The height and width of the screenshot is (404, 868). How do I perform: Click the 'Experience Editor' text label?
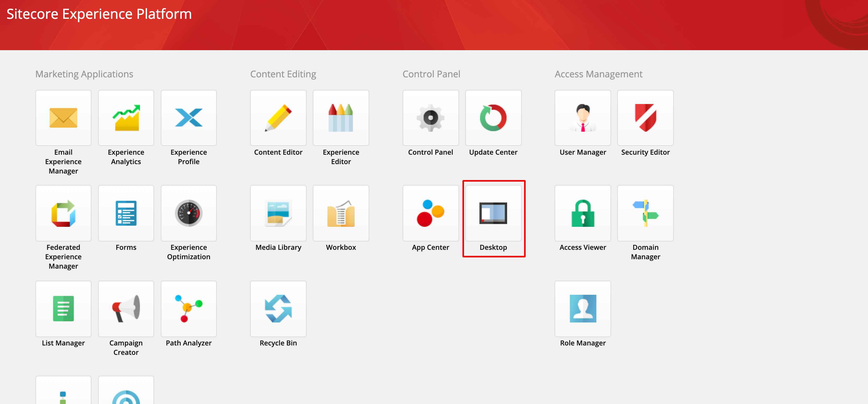pos(341,157)
